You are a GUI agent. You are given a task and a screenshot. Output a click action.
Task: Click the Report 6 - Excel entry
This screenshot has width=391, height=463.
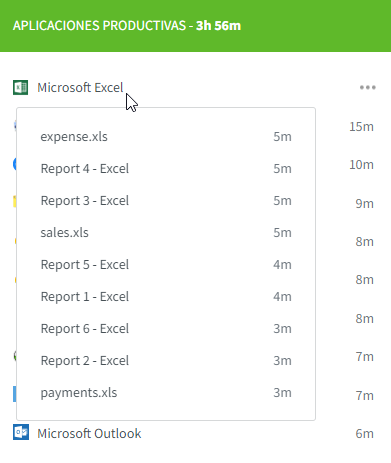click(x=85, y=329)
